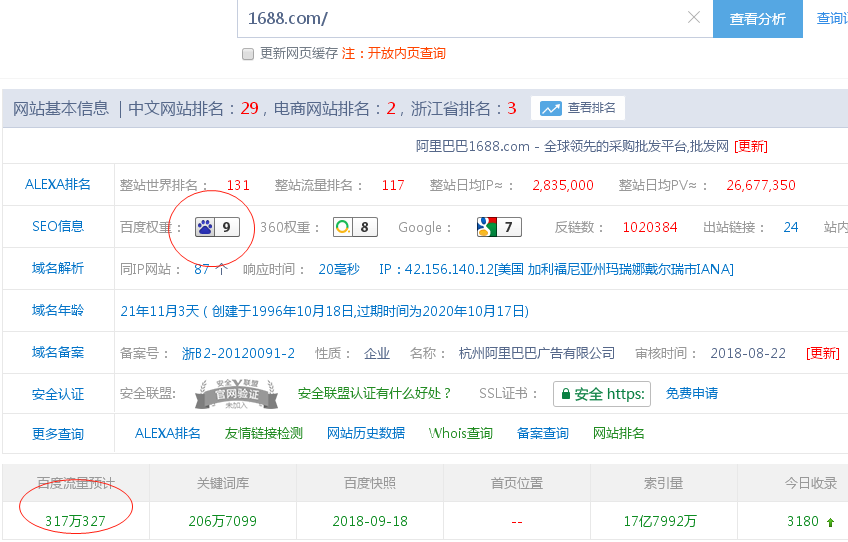Click e-commerce ranking number 2
This screenshot has width=848, height=542.
391,108
